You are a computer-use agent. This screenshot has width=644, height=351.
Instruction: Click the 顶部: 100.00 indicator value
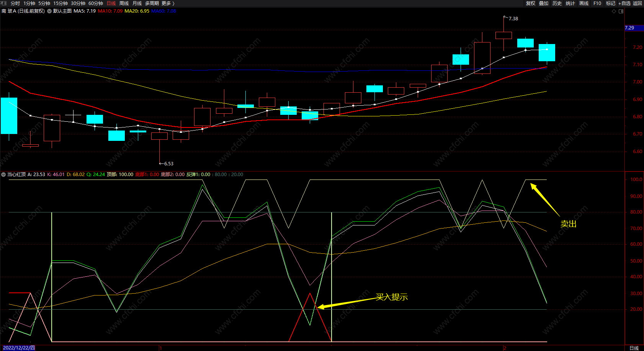click(x=120, y=175)
